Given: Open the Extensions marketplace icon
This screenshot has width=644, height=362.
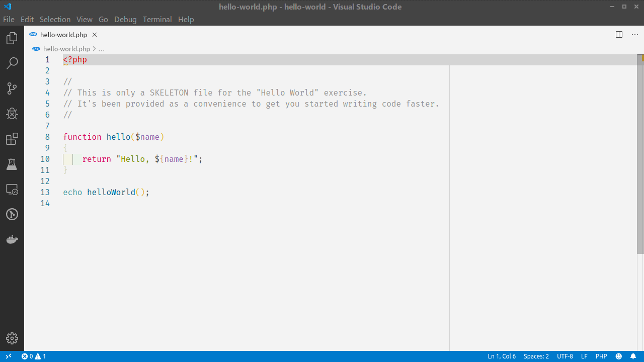Looking at the screenshot, I should [12, 139].
